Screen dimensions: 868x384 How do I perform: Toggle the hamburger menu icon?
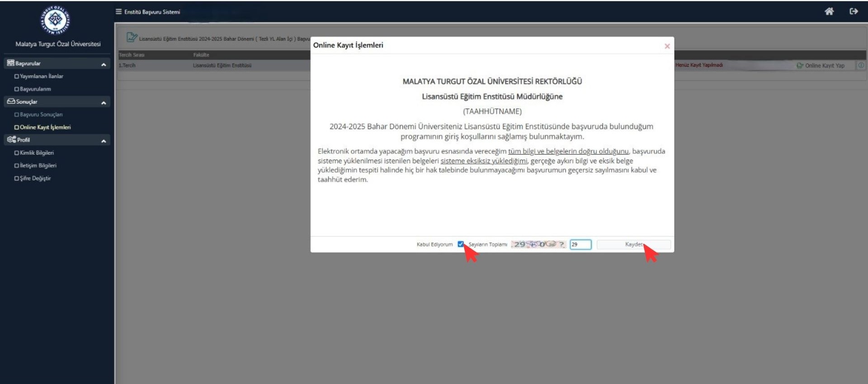[118, 12]
